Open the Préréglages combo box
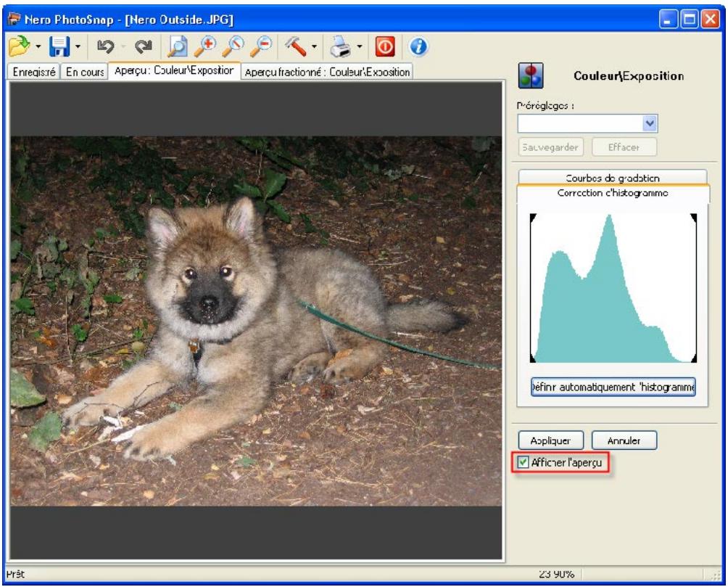Image resolution: width=728 pixels, height=587 pixels. (x=587, y=123)
